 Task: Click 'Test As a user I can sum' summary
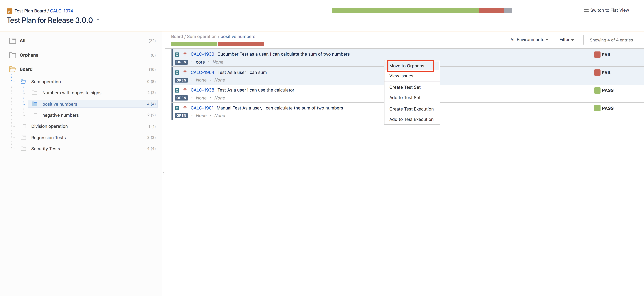[x=242, y=72]
